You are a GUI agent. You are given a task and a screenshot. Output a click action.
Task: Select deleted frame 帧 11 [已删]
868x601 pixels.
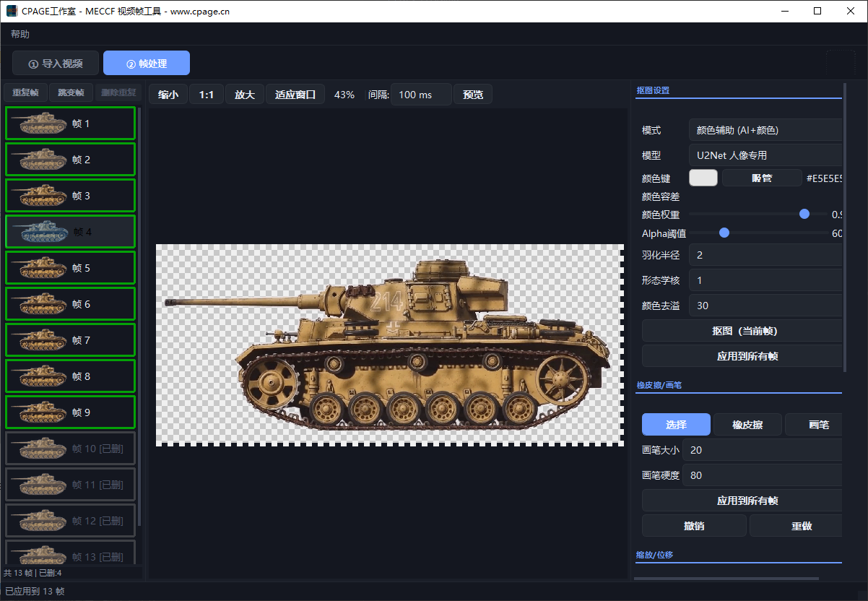click(70, 485)
